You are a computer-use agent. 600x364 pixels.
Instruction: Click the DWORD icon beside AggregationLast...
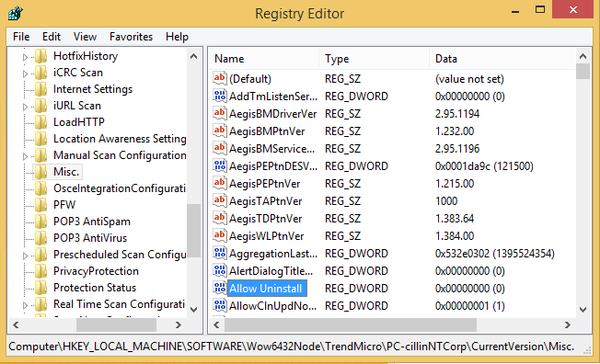pos(220,253)
